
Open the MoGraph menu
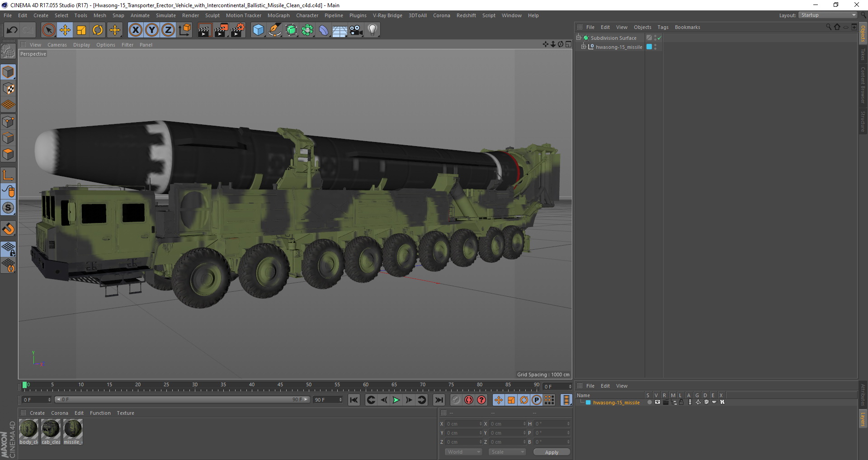click(x=278, y=15)
